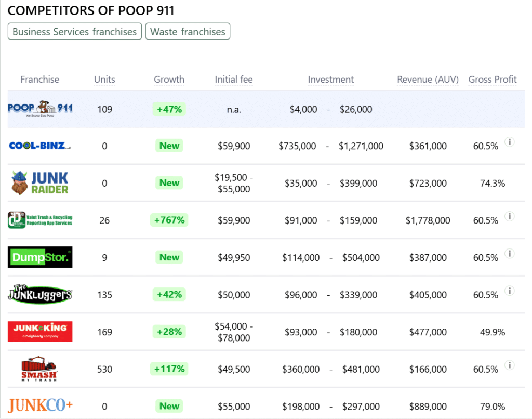Open the Junk King franchise logo
The height and width of the screenshot is (419, 532).
click(x=40, y=331)
